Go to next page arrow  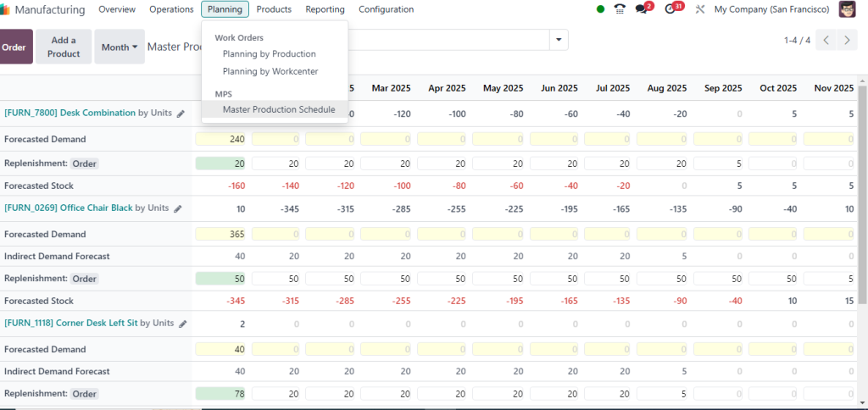[847, 40]
